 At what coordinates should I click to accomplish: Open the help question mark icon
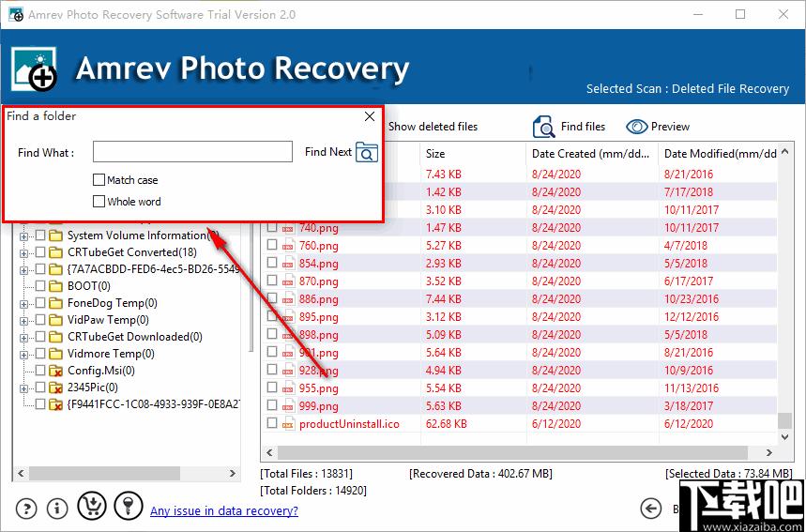[x=26, y=509]
